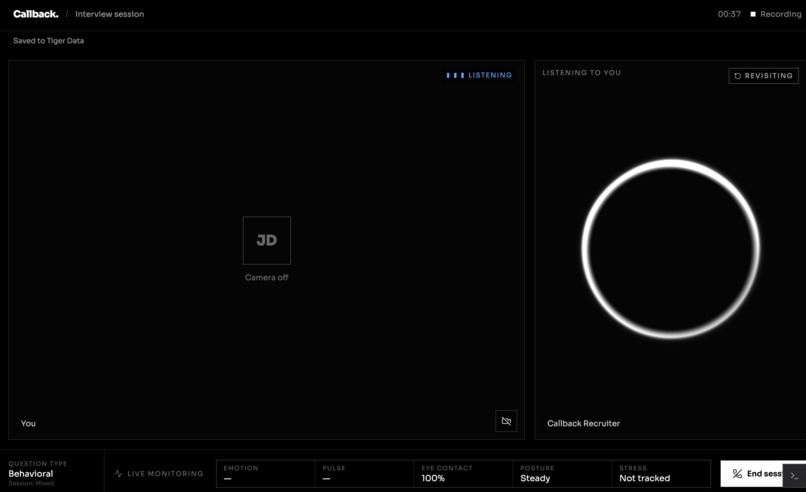Click the LIVE MONITORING label
The height and width of the screenshot is (492, 806).
165,473
